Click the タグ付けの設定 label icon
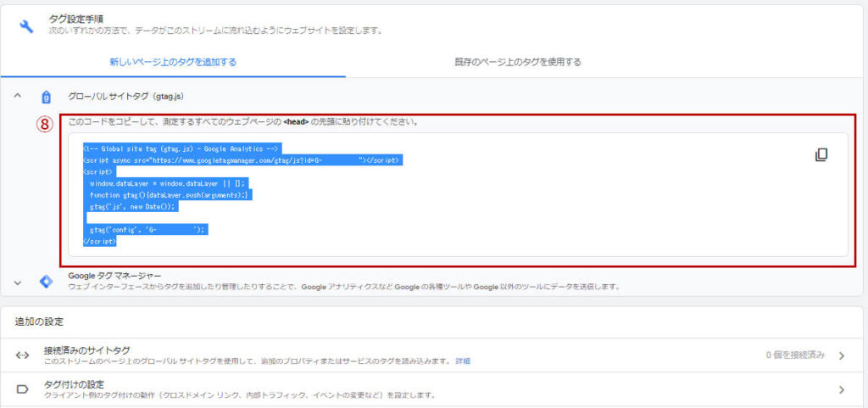Image resolution: width=868 pixels, height=408 pixels. (22, 389)
